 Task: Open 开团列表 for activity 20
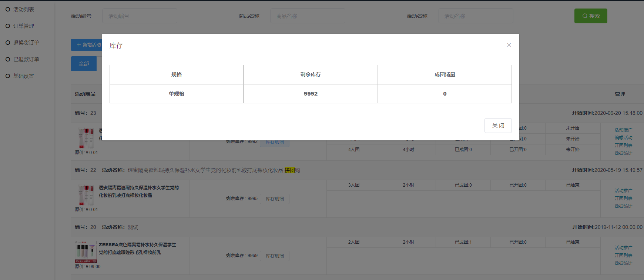point(623,256)
